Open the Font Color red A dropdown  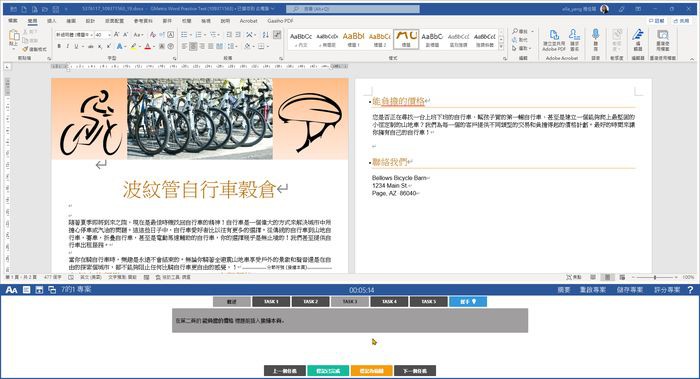click(x=154, y=46)
